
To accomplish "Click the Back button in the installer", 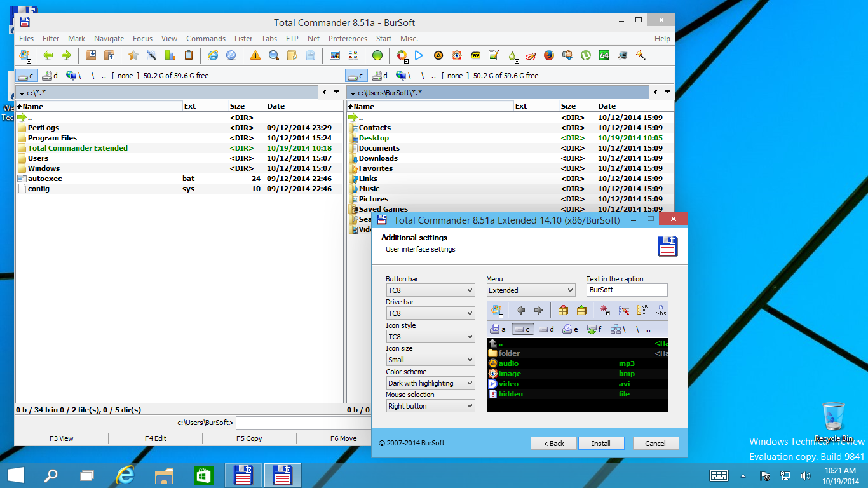I will [x=554, y=444].
